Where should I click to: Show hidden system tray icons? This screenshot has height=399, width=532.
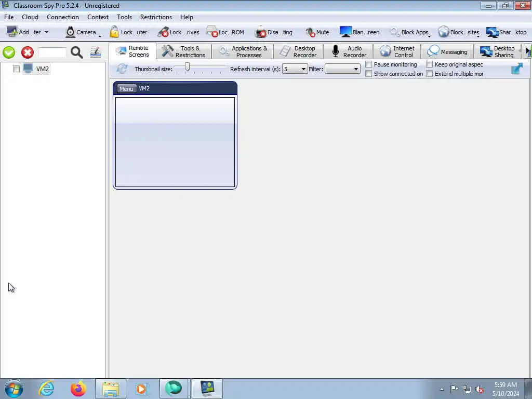click(442, 390)
